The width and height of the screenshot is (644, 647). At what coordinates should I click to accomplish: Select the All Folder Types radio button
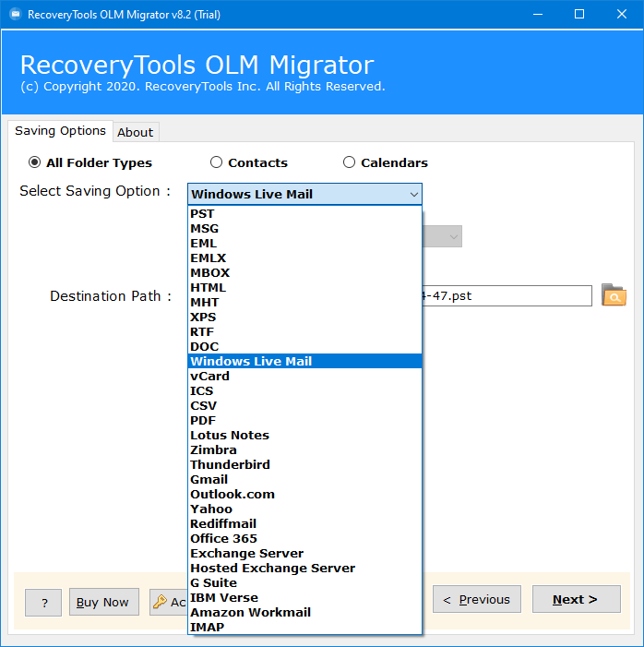point(34,162)
